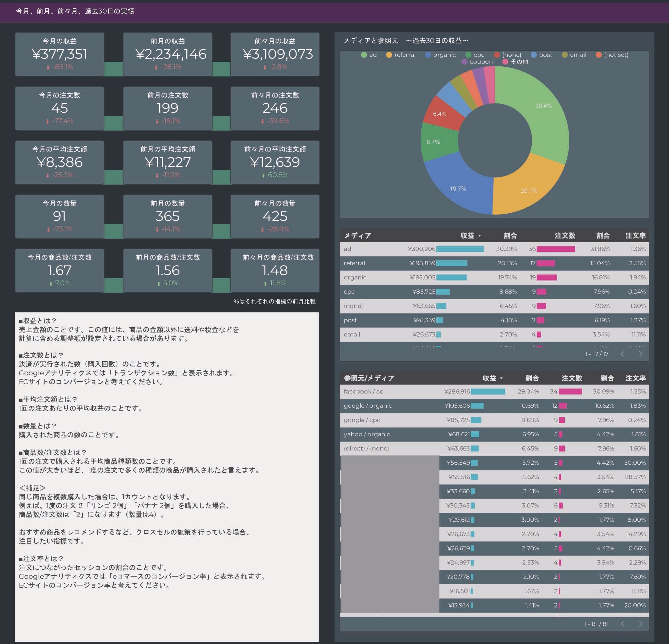
Task: Sort メディア table by 注文率 header
Action: pos(635,236)
